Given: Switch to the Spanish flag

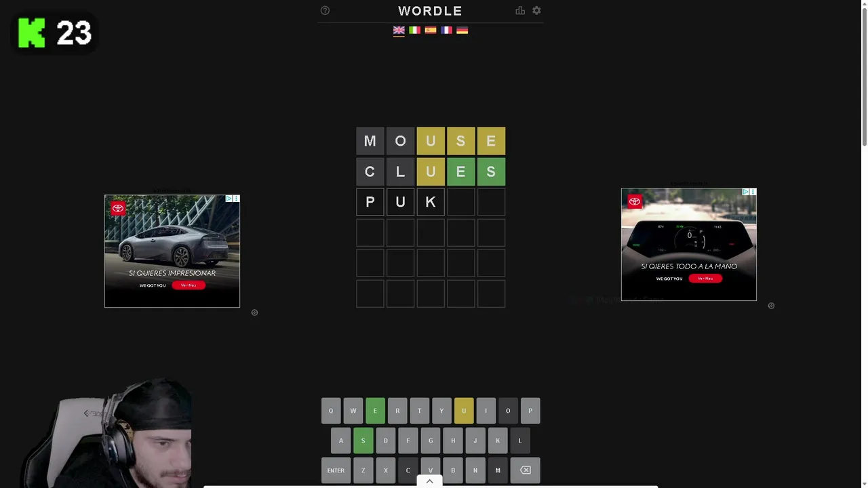Looking at the screenshot, I should (431, 30).
